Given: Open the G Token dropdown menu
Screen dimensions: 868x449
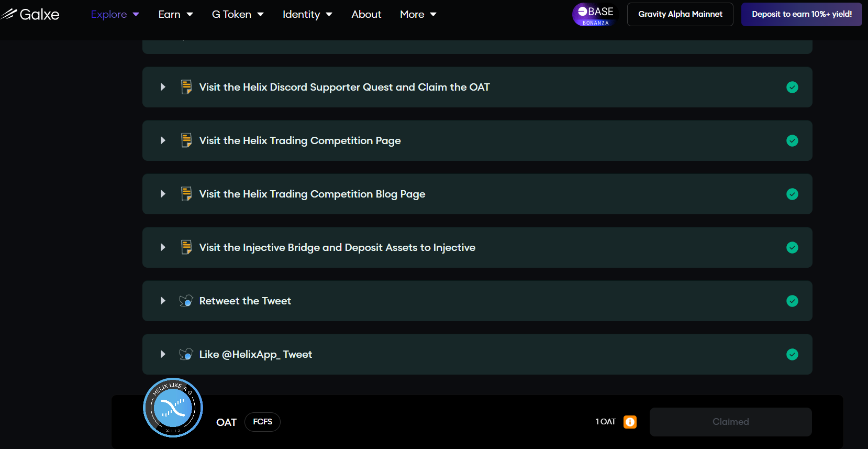Looking at the screenshot, I should pyautogui.click(x=238, y=14).
